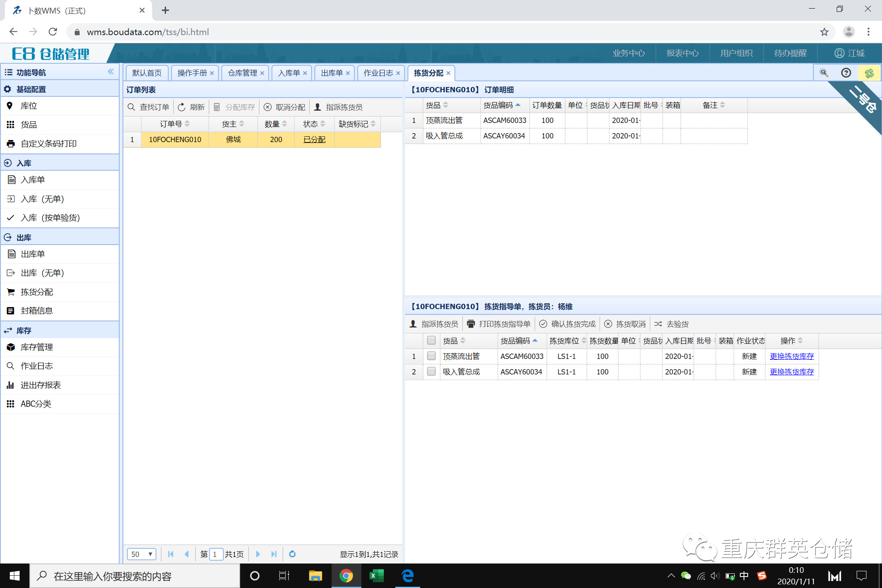
Task: Click the 拣货取消 button
Action: (x=625, y=324)
